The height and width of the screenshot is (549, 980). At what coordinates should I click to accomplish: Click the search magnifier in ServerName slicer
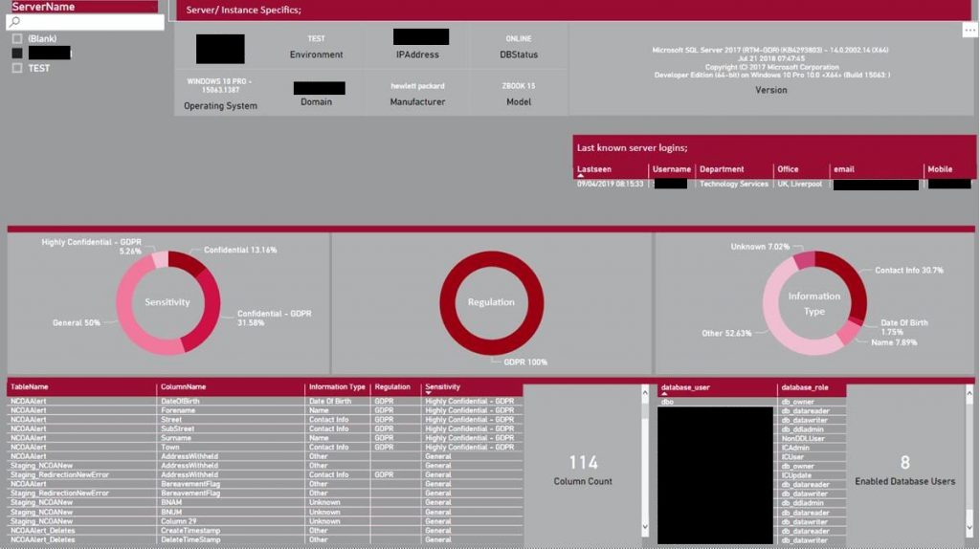coord(15,22)
